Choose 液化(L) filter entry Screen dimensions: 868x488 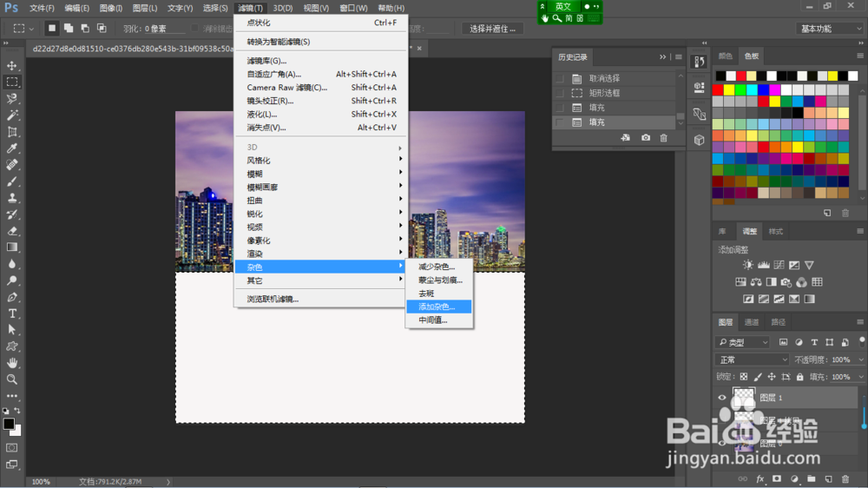click(x=320, y=114)
